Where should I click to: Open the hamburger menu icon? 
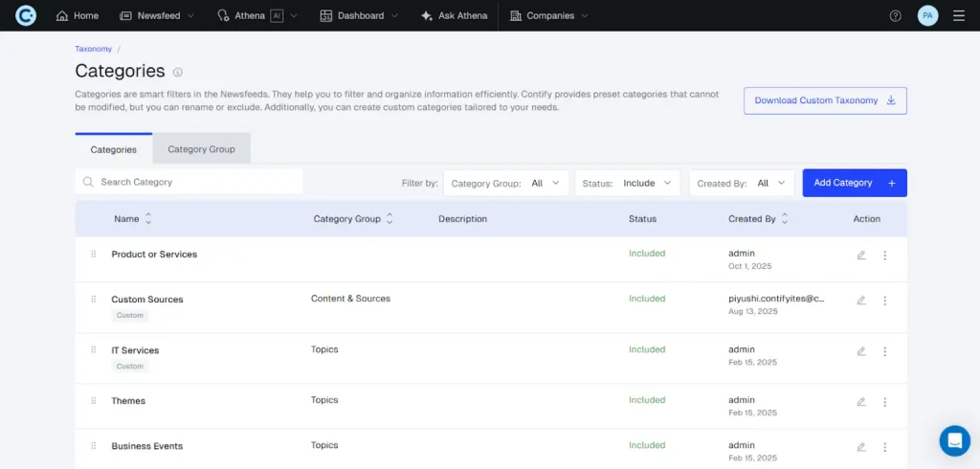point(959,15)
